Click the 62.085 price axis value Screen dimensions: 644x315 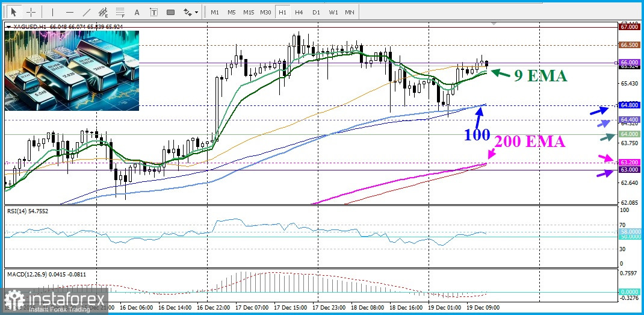pos(629,202)
